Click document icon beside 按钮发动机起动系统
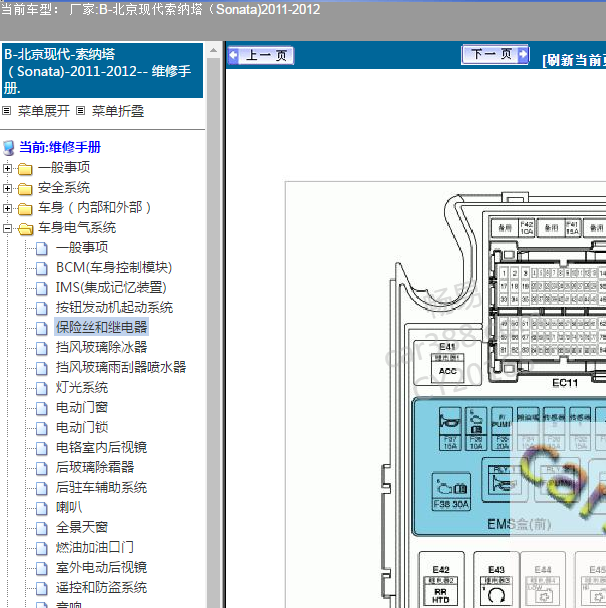Viewport: 606px width, 608px height. [x=42, y=308]
